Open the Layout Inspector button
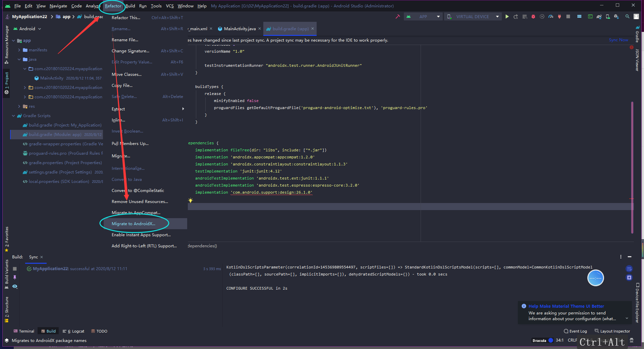The height and width of the screenshot is (349, 644). point(612,331)
